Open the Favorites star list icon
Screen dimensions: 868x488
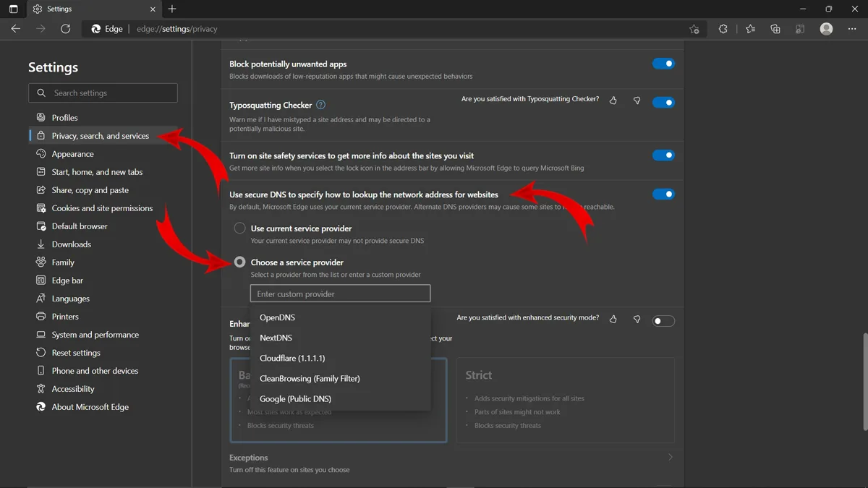click(x=750, y=29)
